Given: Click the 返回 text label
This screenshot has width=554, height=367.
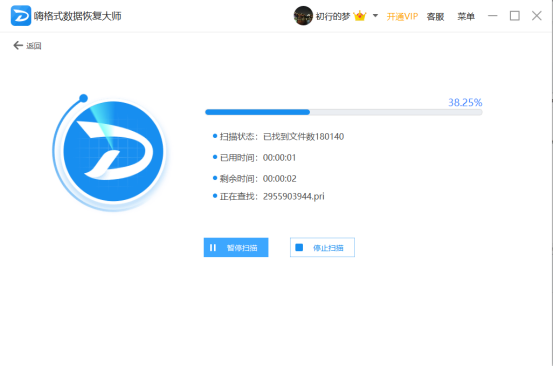Looking at the screenshot, I should [34, 46].
